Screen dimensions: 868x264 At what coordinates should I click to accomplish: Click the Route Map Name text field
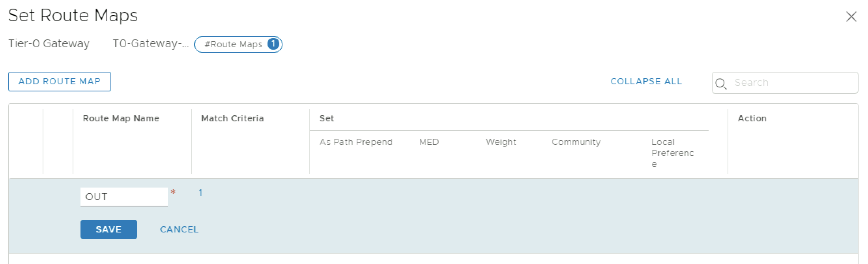(x=124, y=197)
